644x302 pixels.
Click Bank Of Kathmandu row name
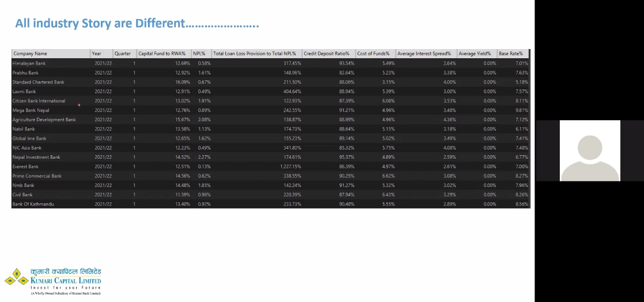33,204
